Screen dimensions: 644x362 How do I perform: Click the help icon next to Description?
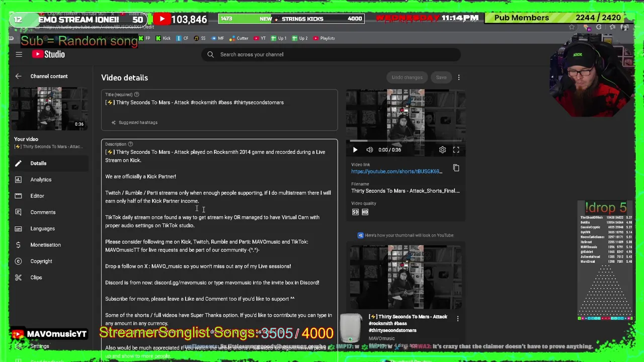click(x=130, y=144)
